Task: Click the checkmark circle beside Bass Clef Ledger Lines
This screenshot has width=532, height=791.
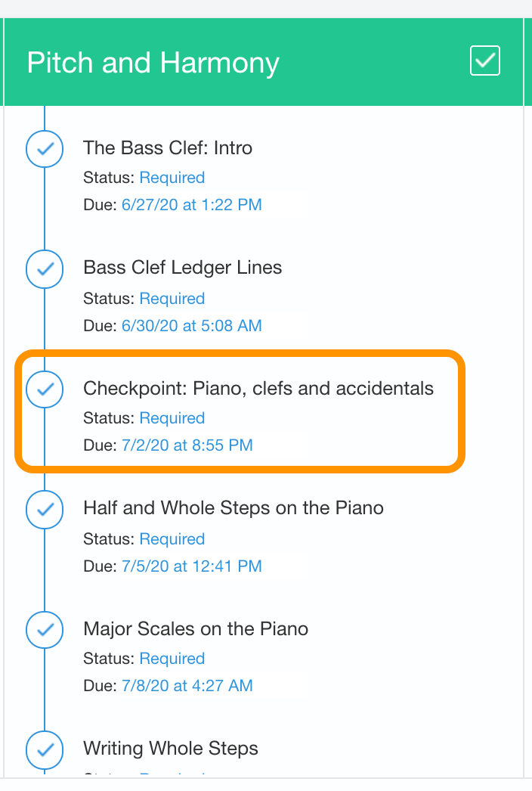Action: point(45,269)
